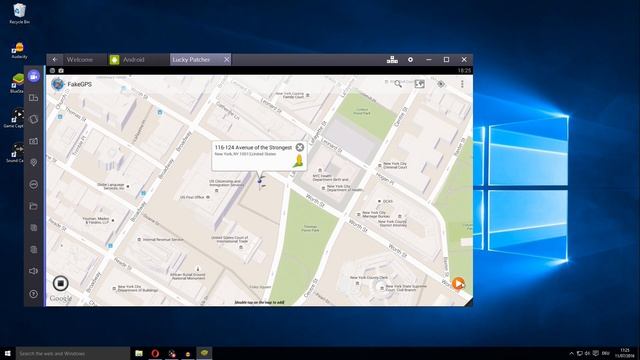Screen dimensions: 640x360
Task: Click the copy icon in the sidebar
Action: [x=33, y=228]
